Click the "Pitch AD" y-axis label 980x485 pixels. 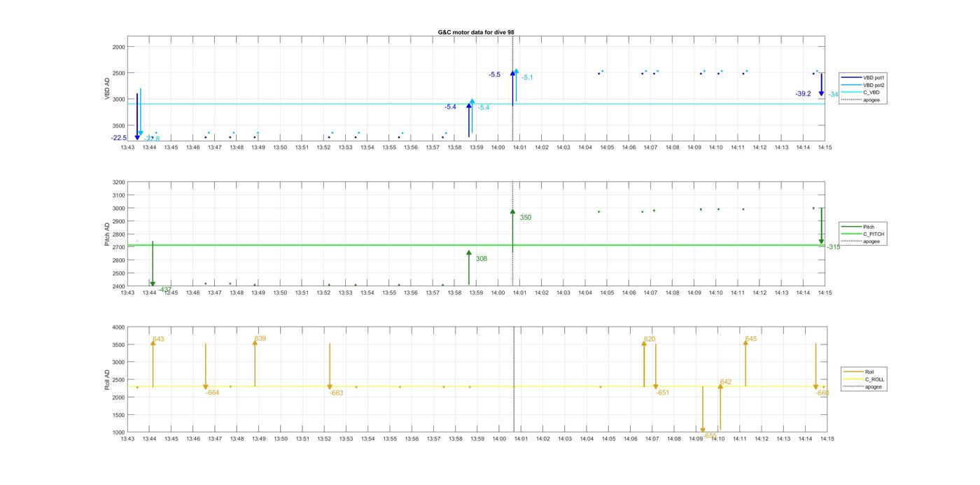(108, 234)
